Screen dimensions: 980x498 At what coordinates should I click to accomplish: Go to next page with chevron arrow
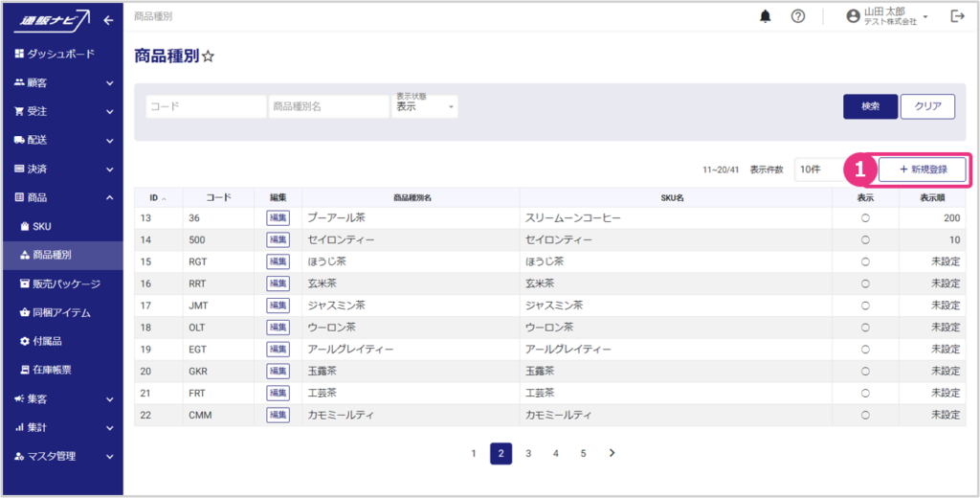612,453
